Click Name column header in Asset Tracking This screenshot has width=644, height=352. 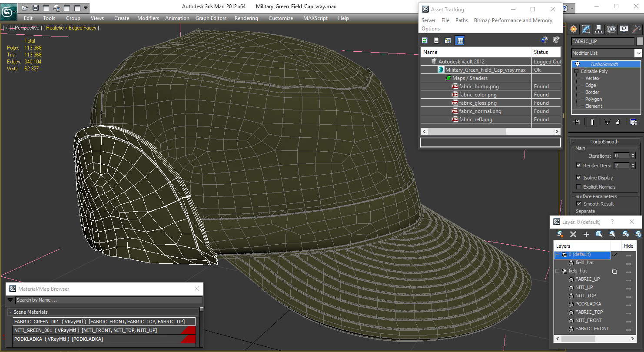pyautogui.click(x=476, y=52)
